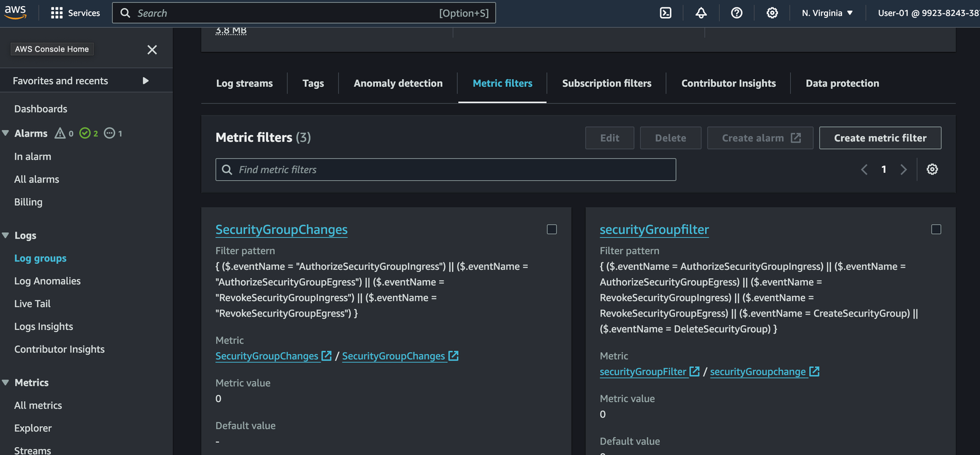The height and width of the screenshot is (455, 980).
Task: Open the notifications bell icon
Action: click(701, 13)
